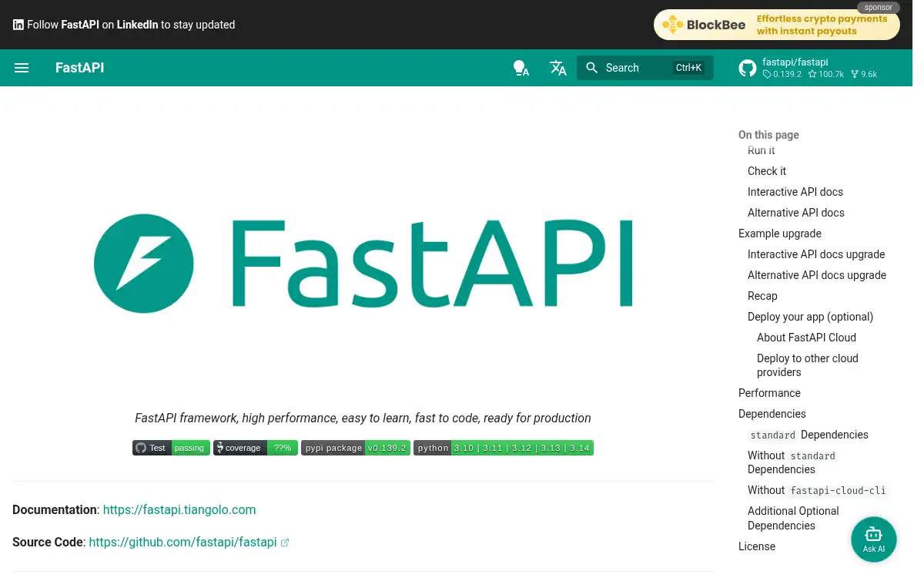Open About FastAPI Cloud section
Image resolution: width=924 pixels, height=578 pixels.
click(x=806, y=338)
